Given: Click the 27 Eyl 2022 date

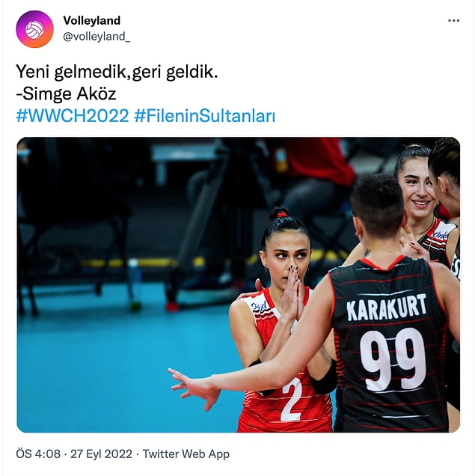Looking at the screenshot, I should point(101,454).
